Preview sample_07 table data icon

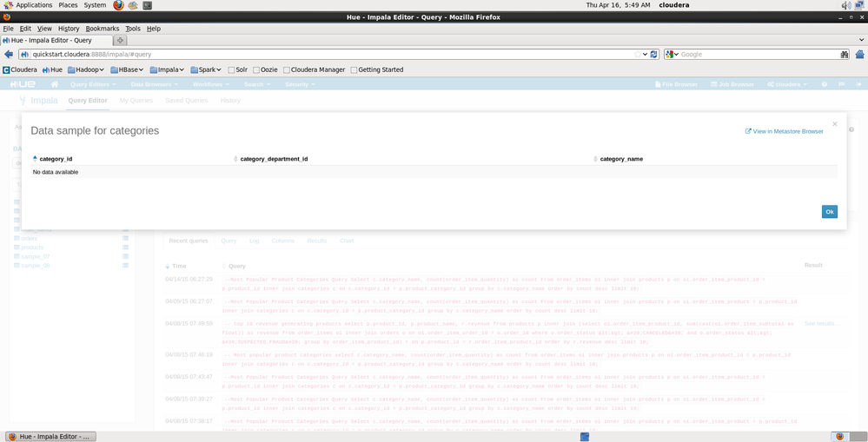[x=126, y=257]
